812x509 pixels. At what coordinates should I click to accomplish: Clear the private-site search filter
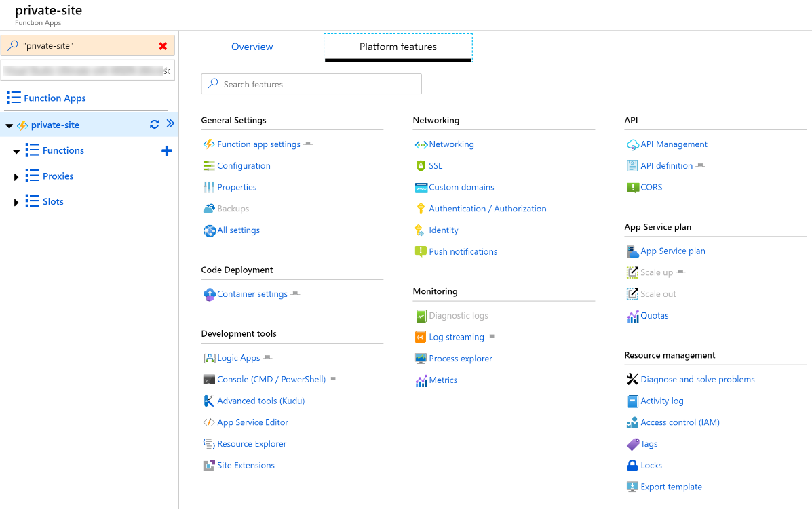tap(163, 46)
